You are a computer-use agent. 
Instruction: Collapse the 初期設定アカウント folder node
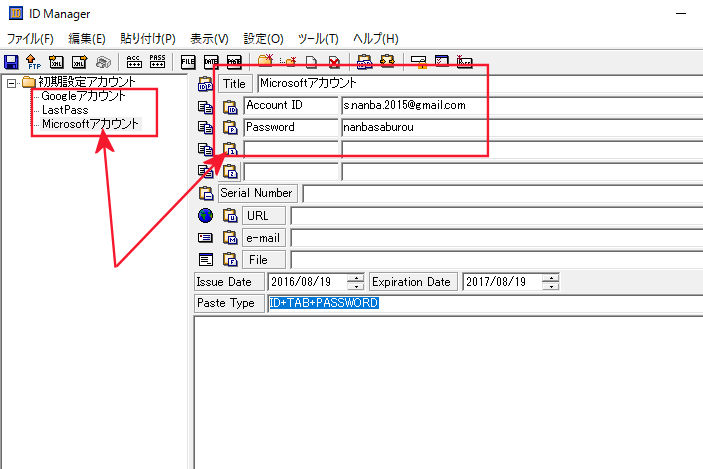click(11, 83)
